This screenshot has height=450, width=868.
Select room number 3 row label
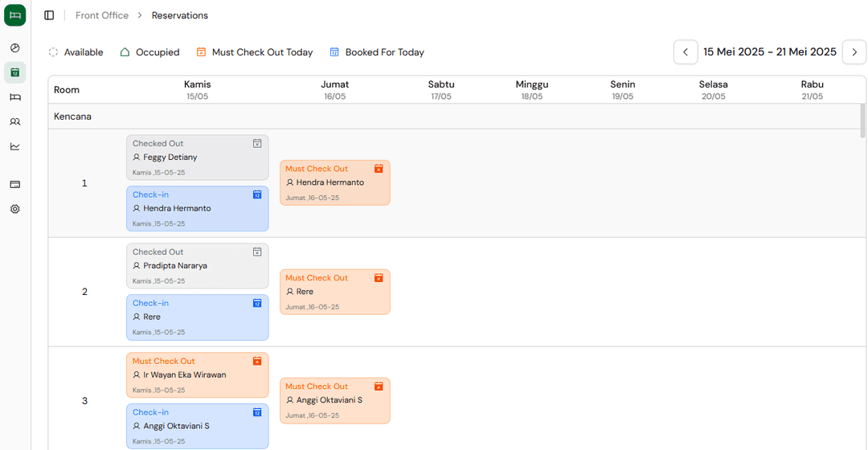(84, 401)
